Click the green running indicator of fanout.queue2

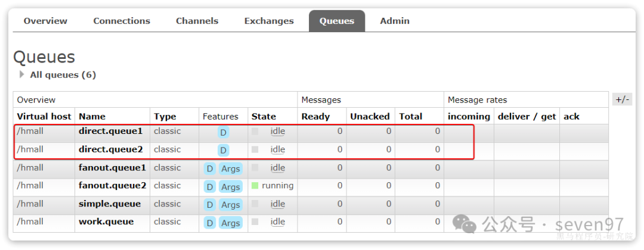click(255, 186)
